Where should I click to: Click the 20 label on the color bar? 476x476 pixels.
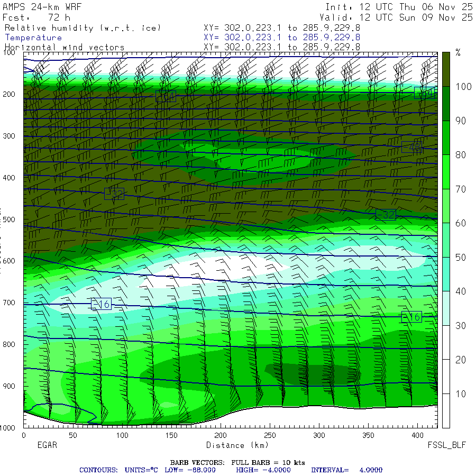(461, 360)
